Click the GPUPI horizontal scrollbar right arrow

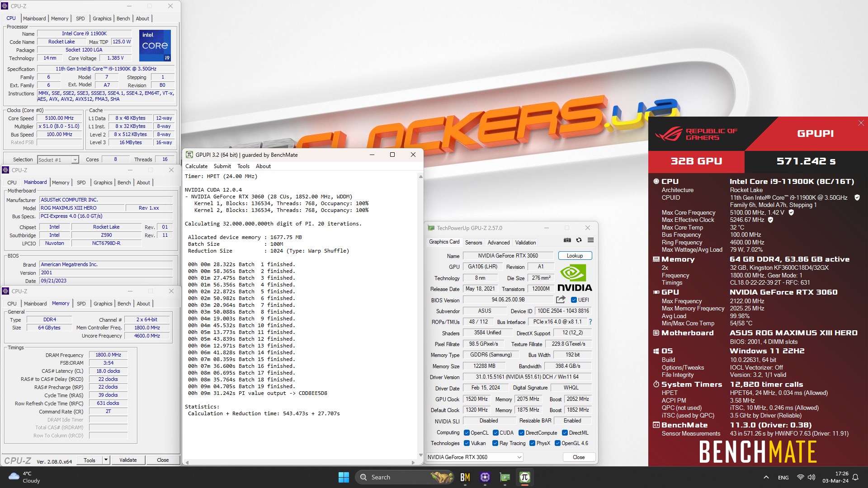point(413,462)
